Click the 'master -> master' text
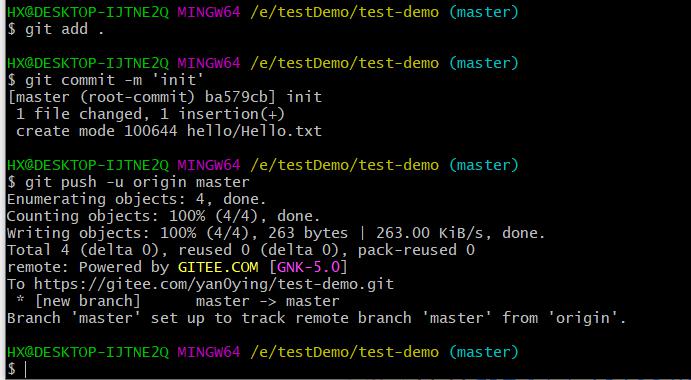 click(267, 302)
